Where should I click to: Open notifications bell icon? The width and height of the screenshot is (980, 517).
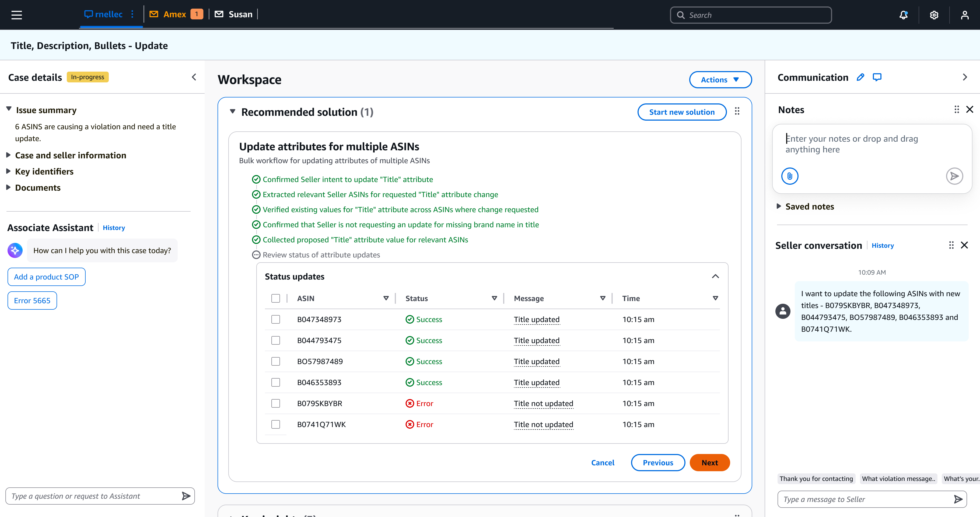[903, 15]
